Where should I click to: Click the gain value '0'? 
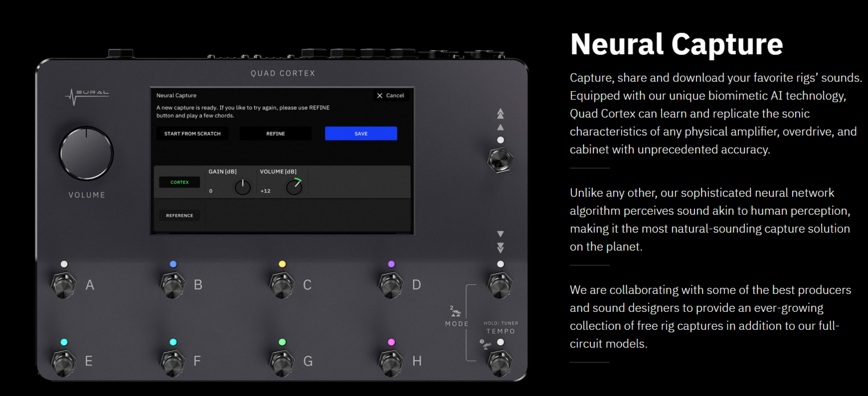coord(211,191)
